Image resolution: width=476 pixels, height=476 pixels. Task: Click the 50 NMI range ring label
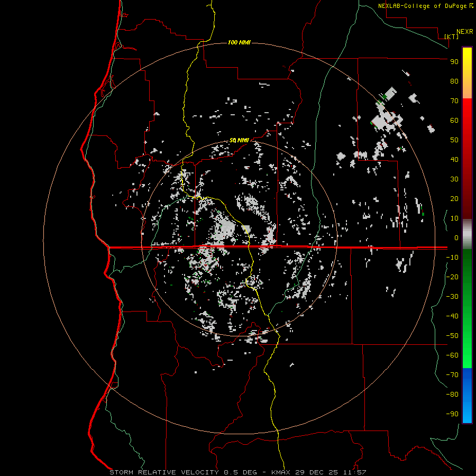point(239,140)
